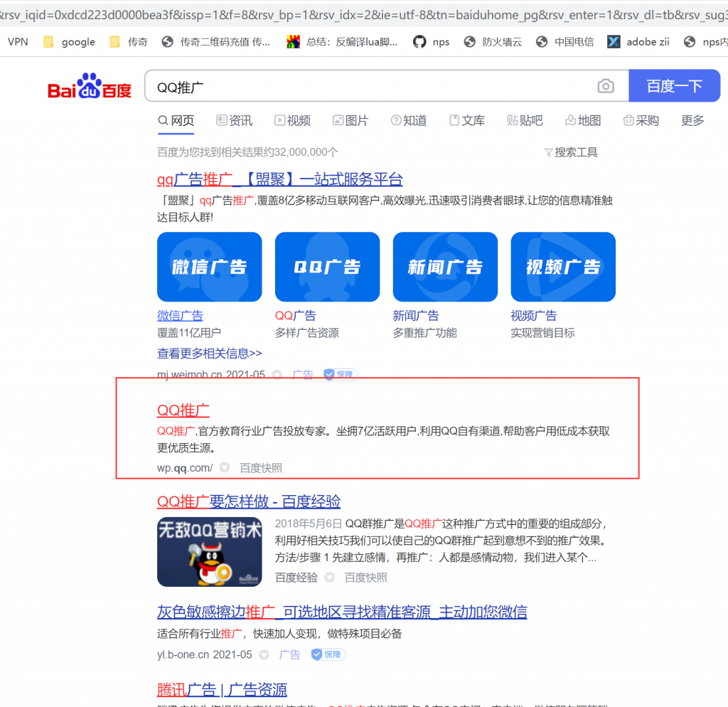The width and height of the screenshot is (728, 707).
Task: Open the QQ推广 wp.qq.com result title
Action: pos(183,410)
